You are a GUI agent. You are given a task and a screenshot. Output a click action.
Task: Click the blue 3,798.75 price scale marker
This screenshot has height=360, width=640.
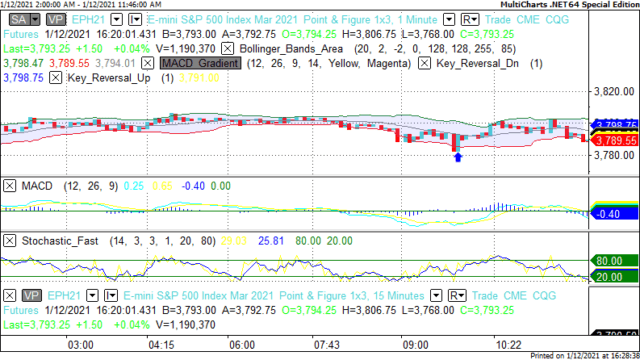pos(615,125)
